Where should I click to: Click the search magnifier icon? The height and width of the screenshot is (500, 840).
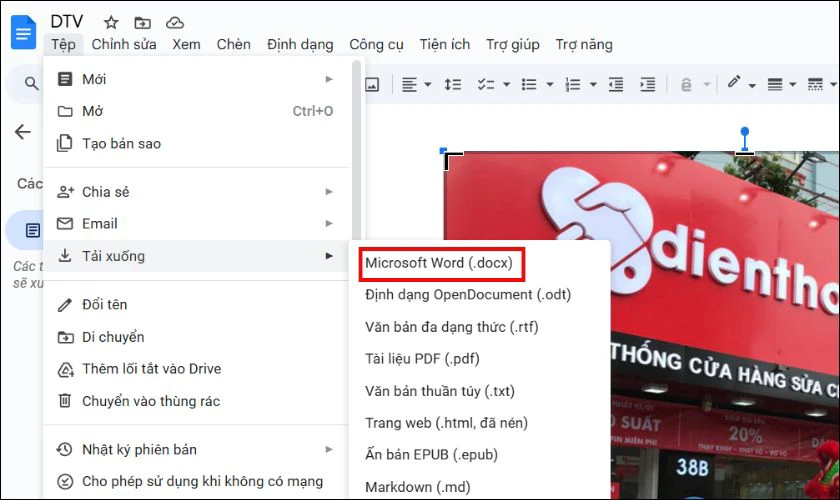pyautogui.click(x=32, y=84)
